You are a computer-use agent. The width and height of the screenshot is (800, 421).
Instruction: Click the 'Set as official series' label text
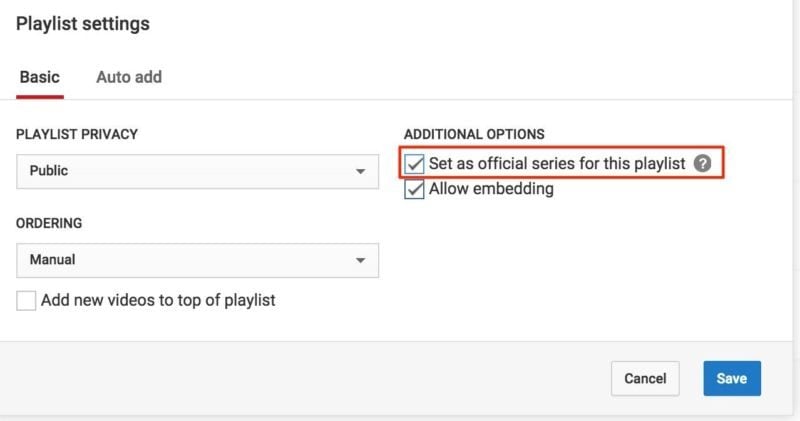pyautogui.click(x=557, y=164)
